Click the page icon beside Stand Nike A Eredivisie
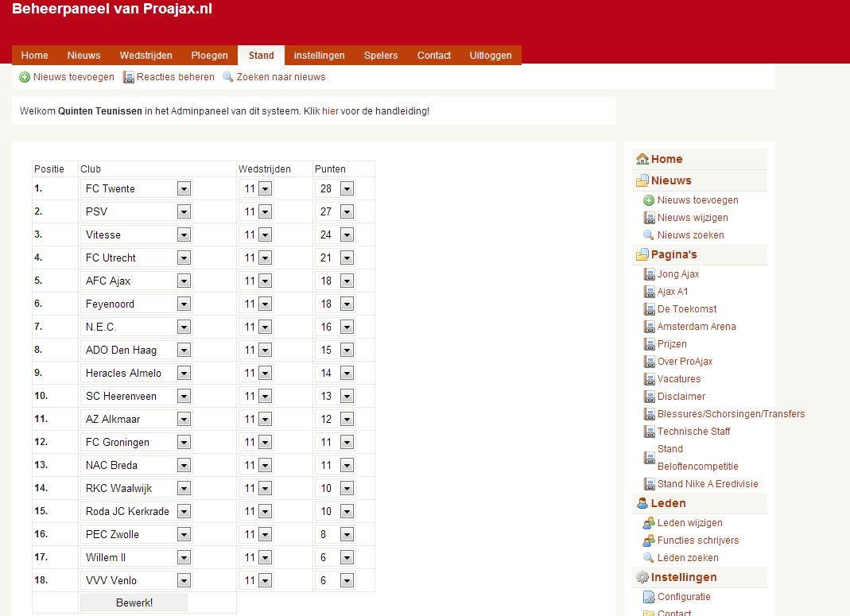The image size is (850, 616). [649, 484]
